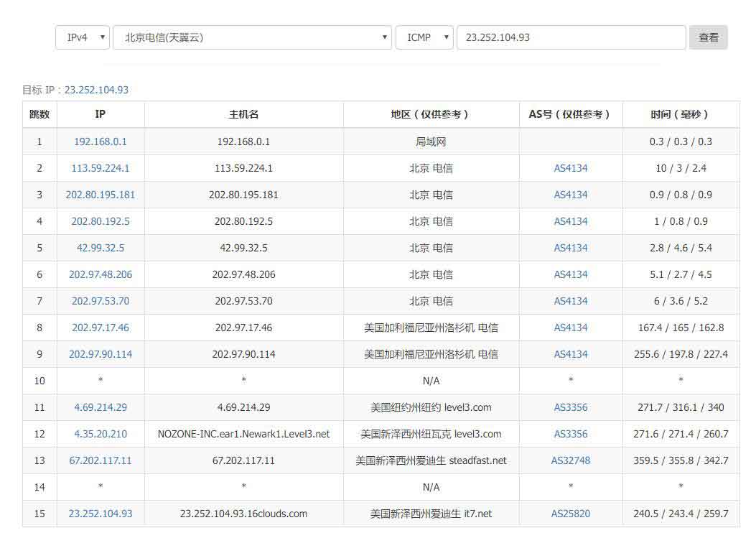The height and width of the screenshot is (533, 756).
Task: Select hostname 23.252.104.93.16clouds.com
Action: coord(243,514)
